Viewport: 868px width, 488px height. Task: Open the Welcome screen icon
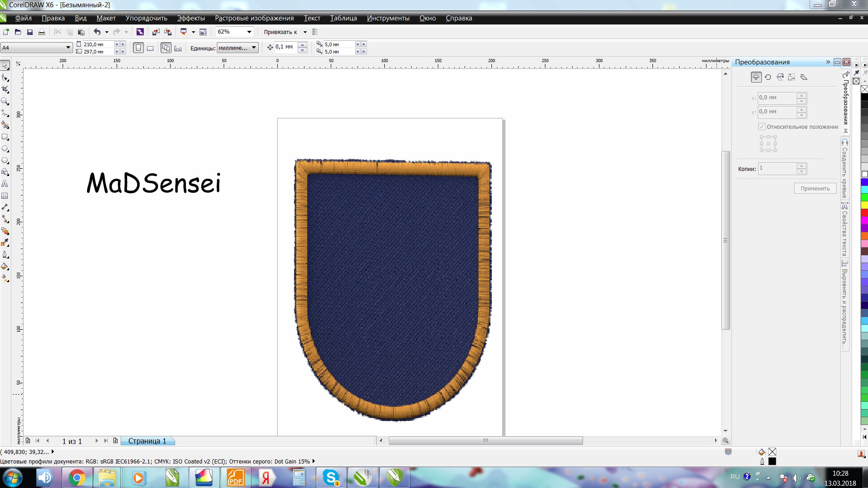pos(203,32)
